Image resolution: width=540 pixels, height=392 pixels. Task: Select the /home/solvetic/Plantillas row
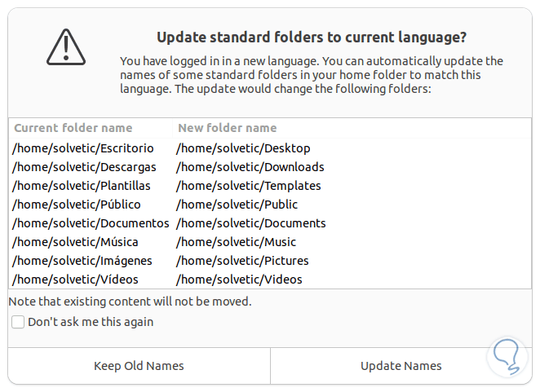click(x=82, y=186)
